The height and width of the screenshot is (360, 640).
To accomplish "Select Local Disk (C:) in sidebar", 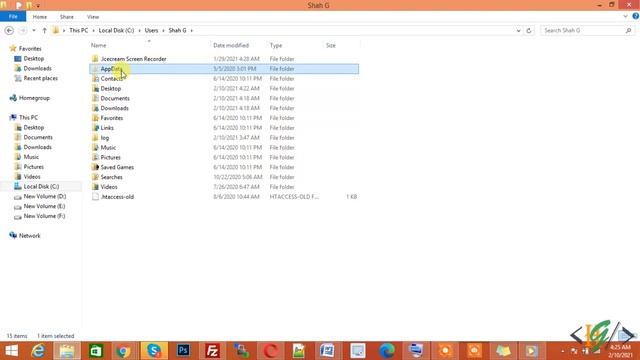I will point(41,187).
